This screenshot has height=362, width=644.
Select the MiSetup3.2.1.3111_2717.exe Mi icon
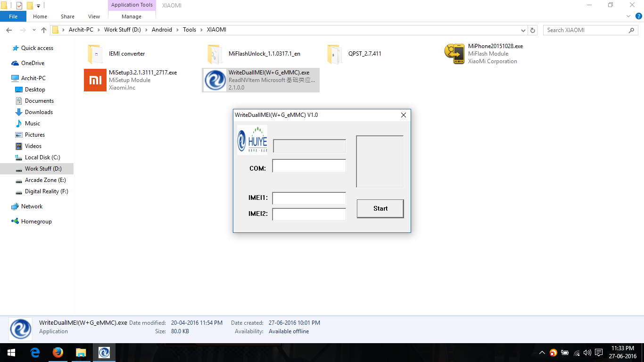[x=95, y=80]
